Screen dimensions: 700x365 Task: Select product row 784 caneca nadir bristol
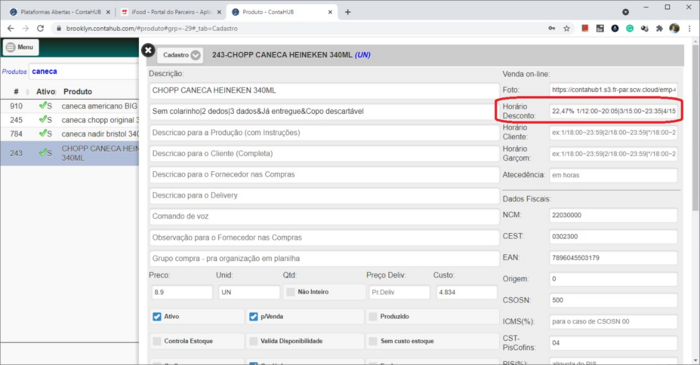point(70,134)
